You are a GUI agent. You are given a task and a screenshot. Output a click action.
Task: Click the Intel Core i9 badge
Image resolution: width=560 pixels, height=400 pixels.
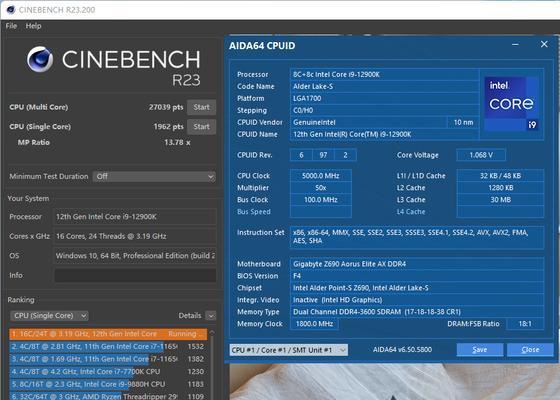coord(512,104)
